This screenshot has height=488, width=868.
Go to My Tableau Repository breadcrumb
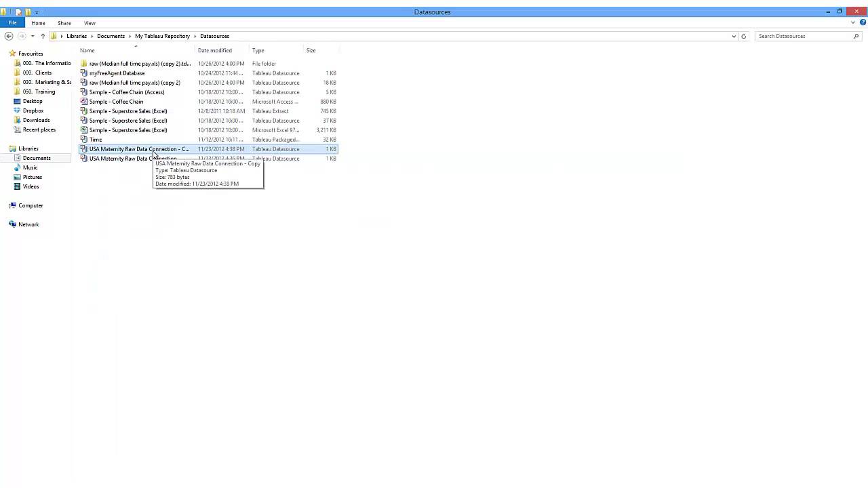[x=162, y=36]
